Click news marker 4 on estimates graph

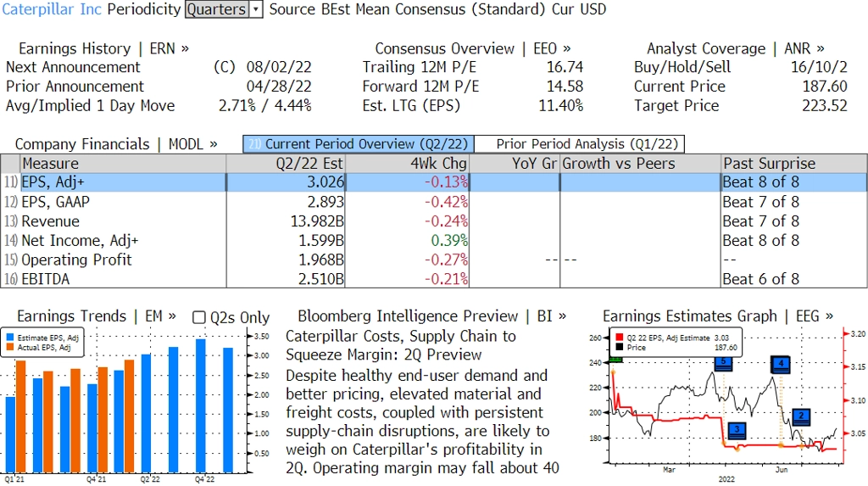(x=780, y=365)
